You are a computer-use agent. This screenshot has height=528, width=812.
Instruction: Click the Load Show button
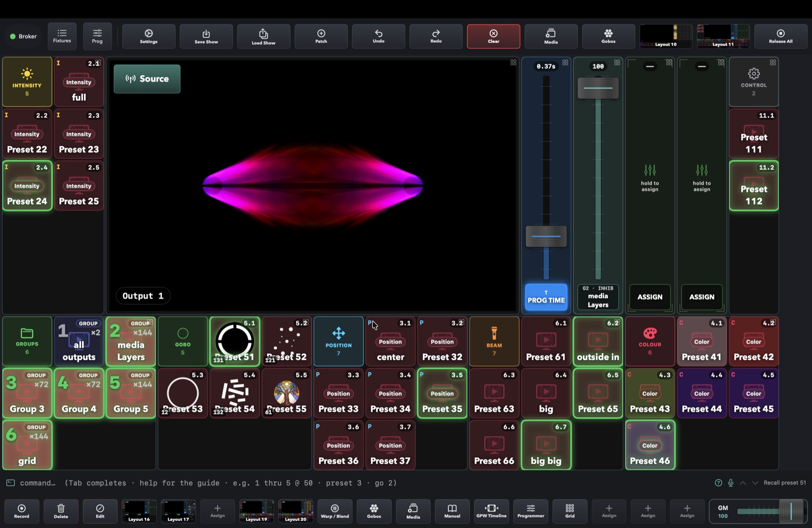(263, 36)
